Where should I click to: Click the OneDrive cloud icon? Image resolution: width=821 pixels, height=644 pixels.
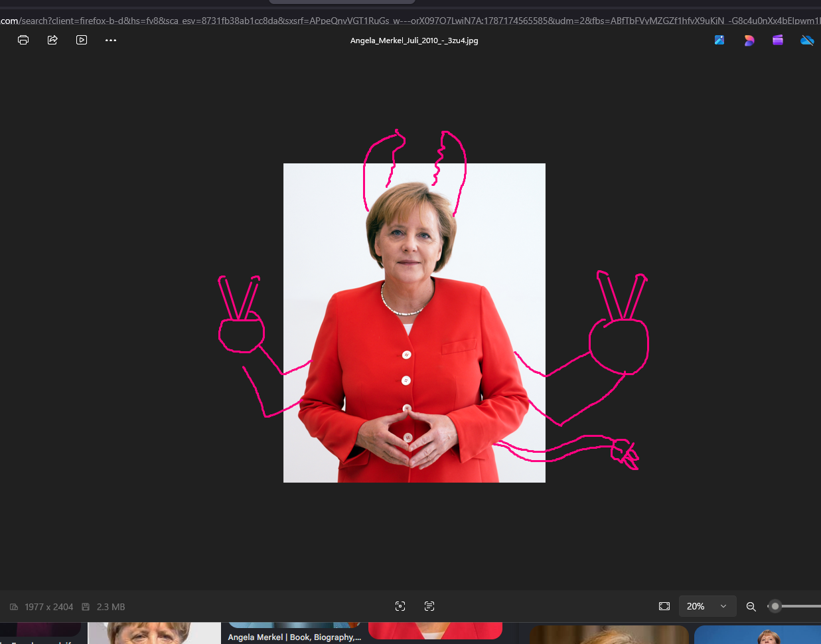807,40
